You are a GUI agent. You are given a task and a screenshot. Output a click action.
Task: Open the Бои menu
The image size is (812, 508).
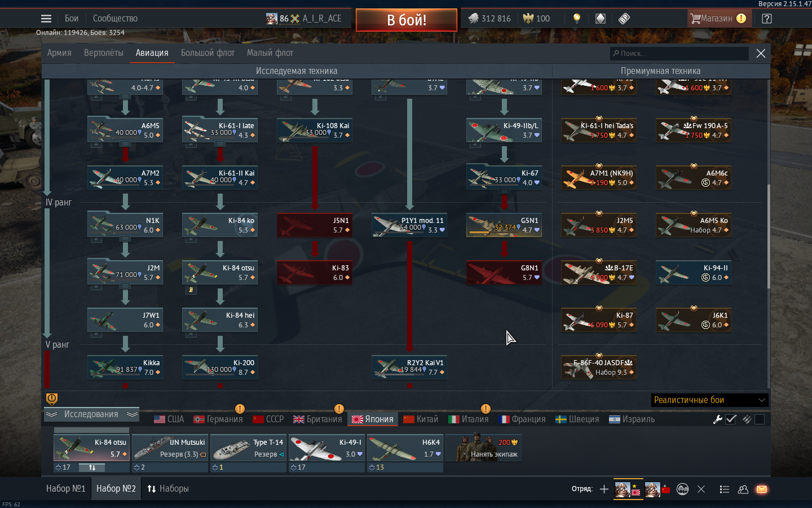[x=72, y=19]
